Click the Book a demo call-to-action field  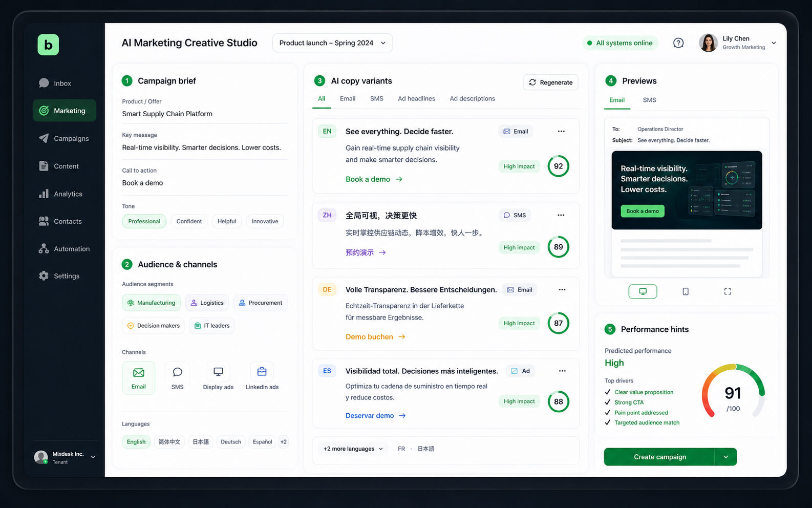pos(204,183)
